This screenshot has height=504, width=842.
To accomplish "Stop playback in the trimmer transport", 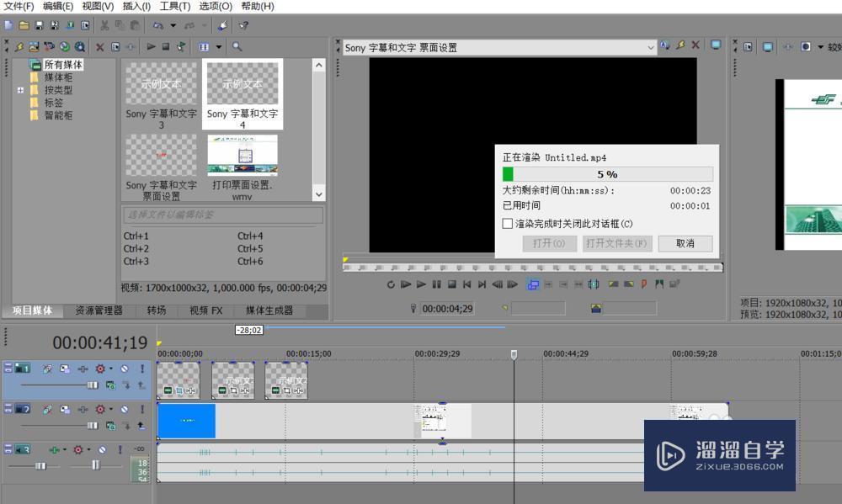I will point(452,284).
